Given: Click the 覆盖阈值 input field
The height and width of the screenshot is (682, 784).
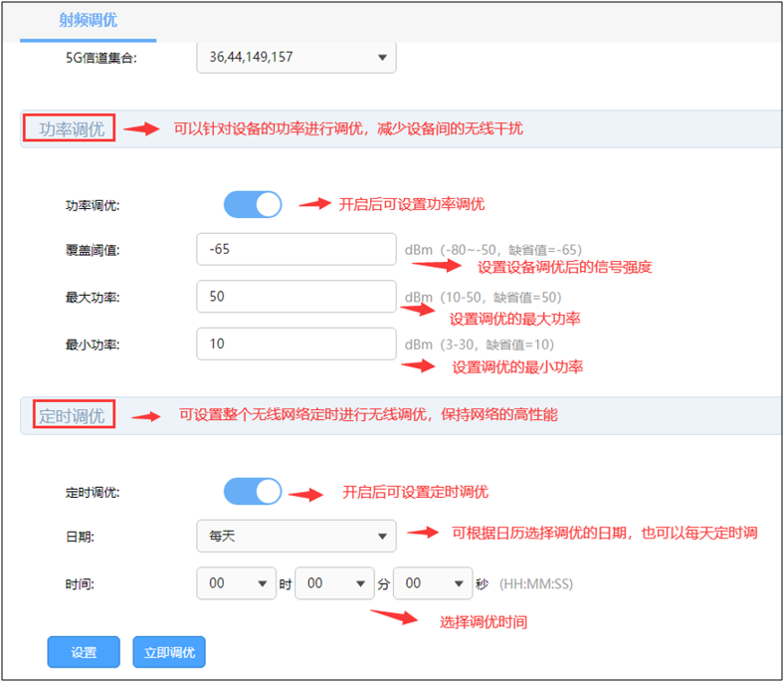Looking at the screenshot, I should (x=295, y=250).
